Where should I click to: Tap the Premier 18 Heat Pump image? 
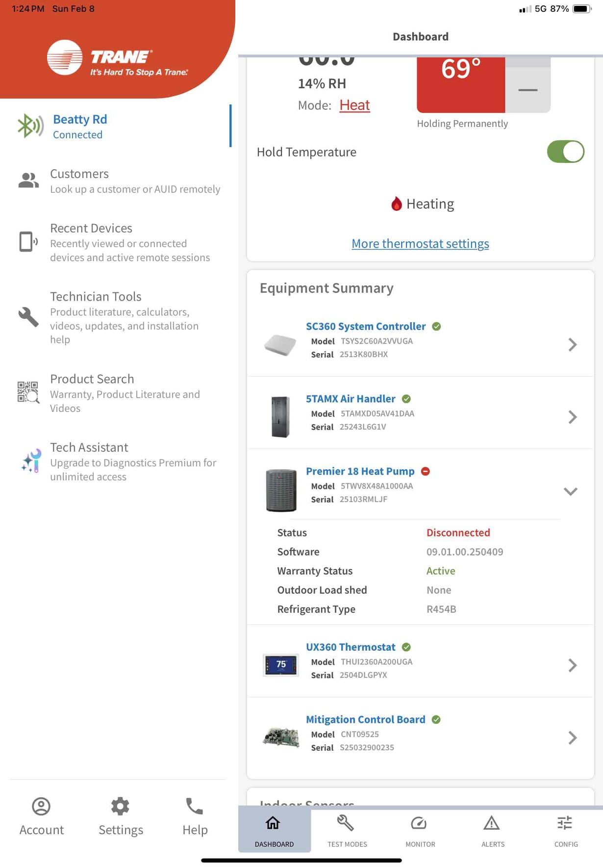[x=281, y=490]
